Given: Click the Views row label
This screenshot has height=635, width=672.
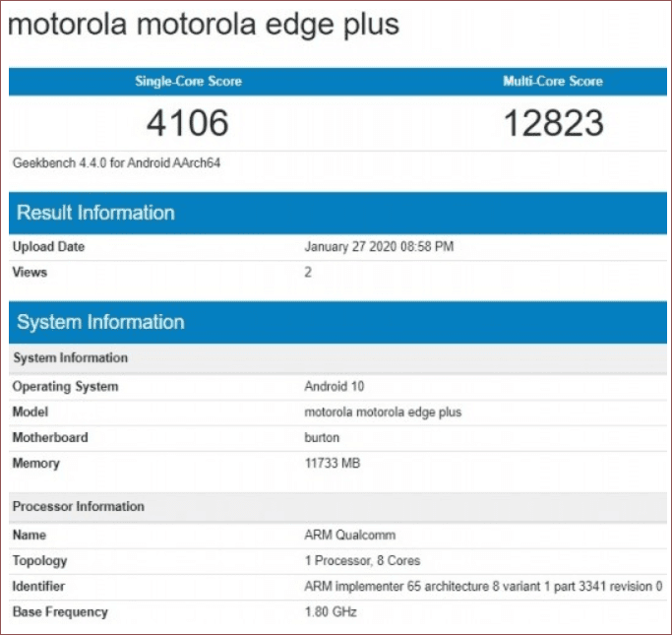Looking at the screenshot, I should click(30, 273).
